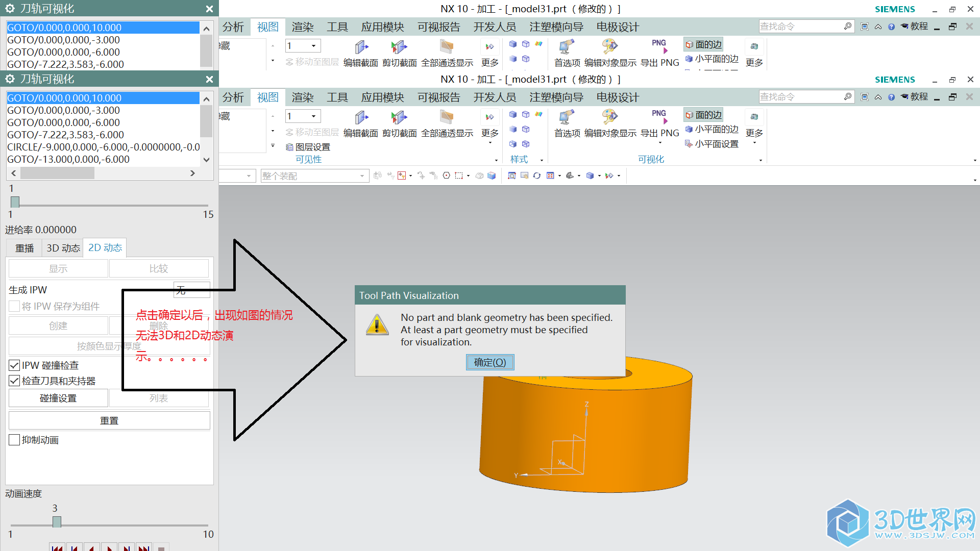The image size is (980, 551).
Task: Open dropdown arrow next to rectangle selection icon
Action: [468, 176]
